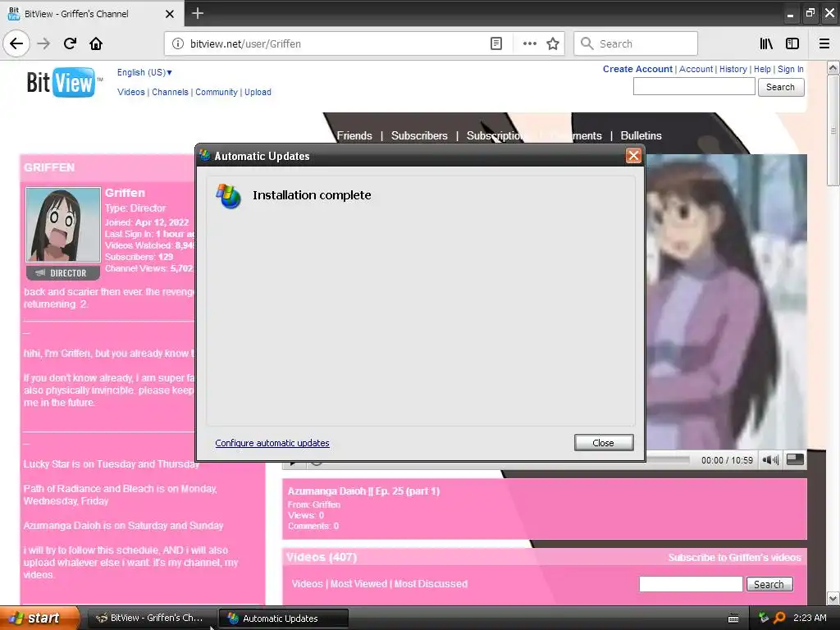Viewport: 840px width, 630px height.
Task: Click the top BitView Search button
Action: click(x=781, y=87)
